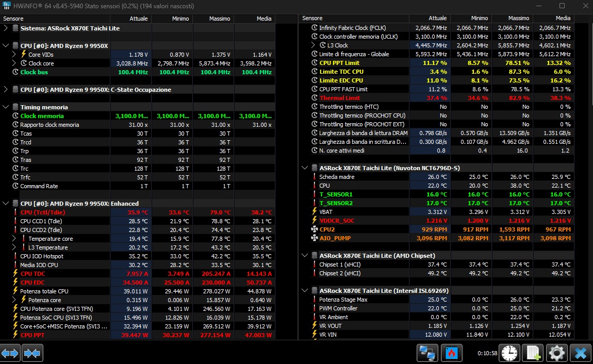Select the CPU IOD Hotspot row
The image size is (593, 364).
pos(138,256)
